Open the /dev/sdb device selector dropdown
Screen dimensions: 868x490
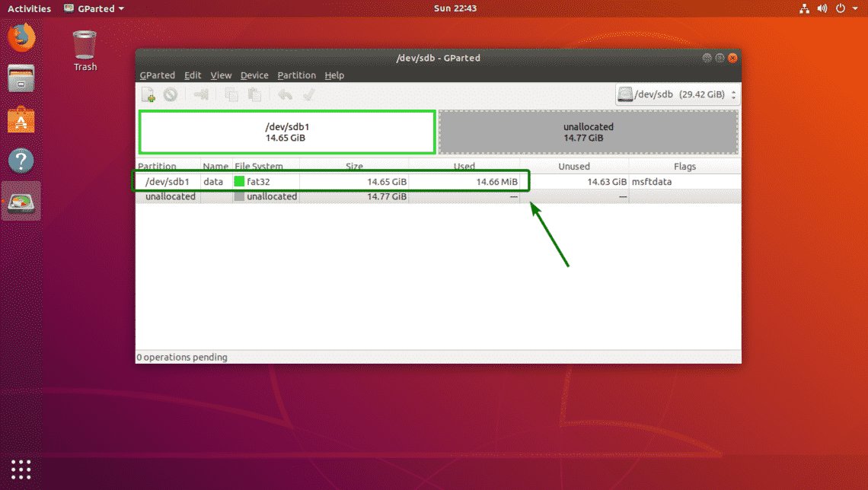click(x=678, y=94)
